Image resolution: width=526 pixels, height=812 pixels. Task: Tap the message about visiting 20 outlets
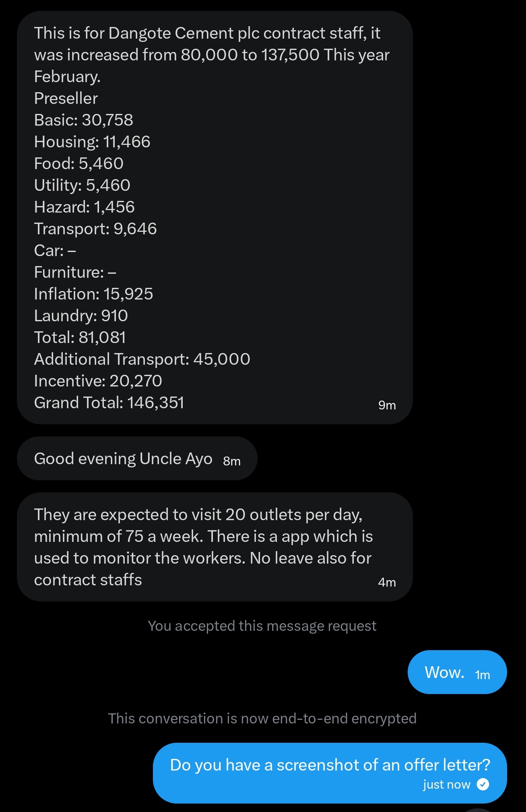pos(215,547)
